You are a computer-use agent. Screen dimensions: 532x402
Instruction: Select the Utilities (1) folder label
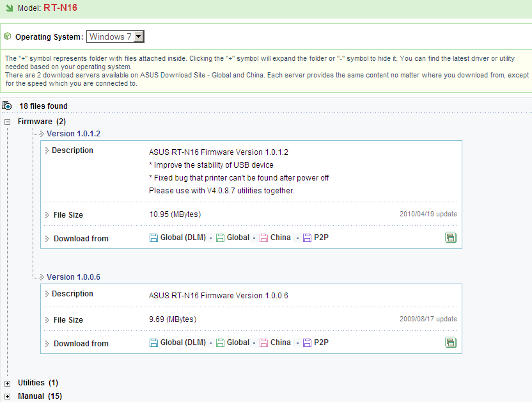(x=38, y=383)
